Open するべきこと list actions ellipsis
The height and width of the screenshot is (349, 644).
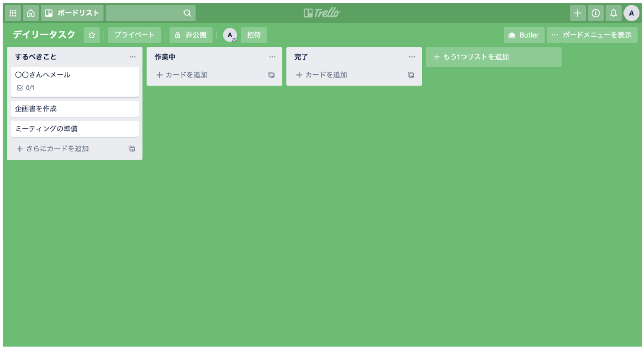click(132, 57)
